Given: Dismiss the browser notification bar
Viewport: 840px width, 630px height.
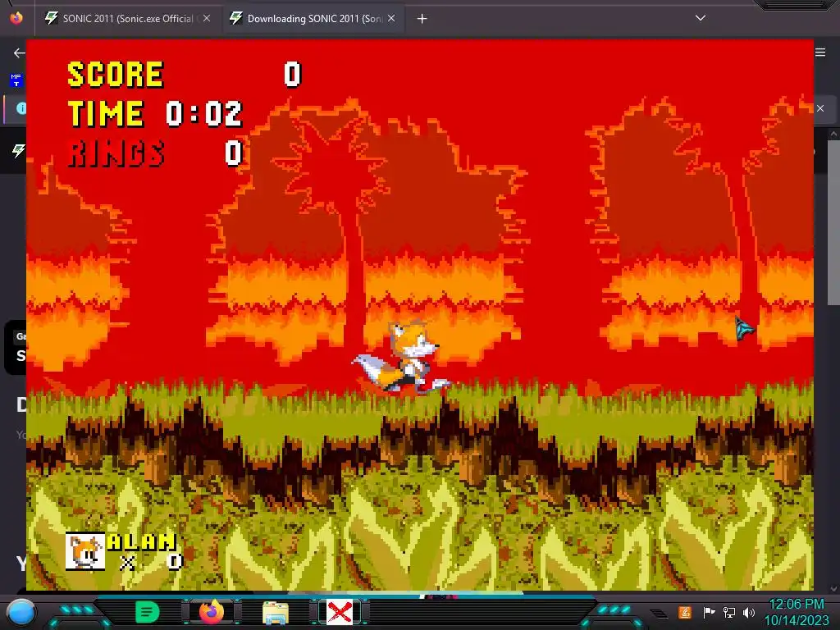Looking at the screenshot, I should coord(820,108).
